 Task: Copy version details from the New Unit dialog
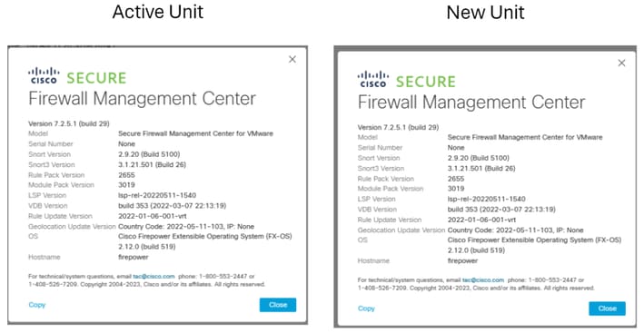366,309
